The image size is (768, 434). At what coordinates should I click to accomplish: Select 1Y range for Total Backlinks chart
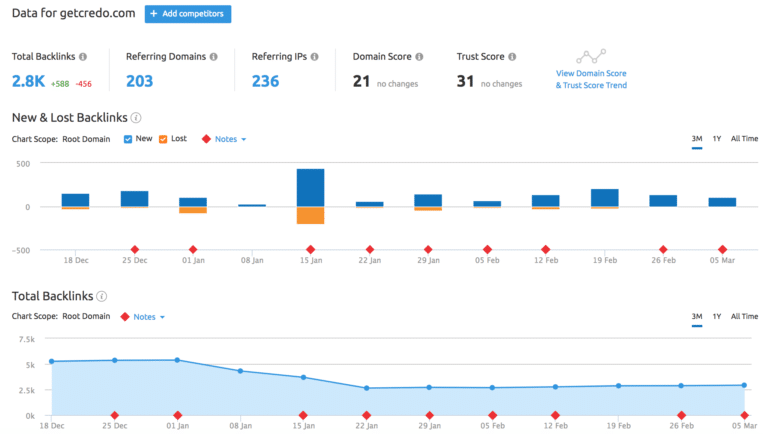pos(717,316)
